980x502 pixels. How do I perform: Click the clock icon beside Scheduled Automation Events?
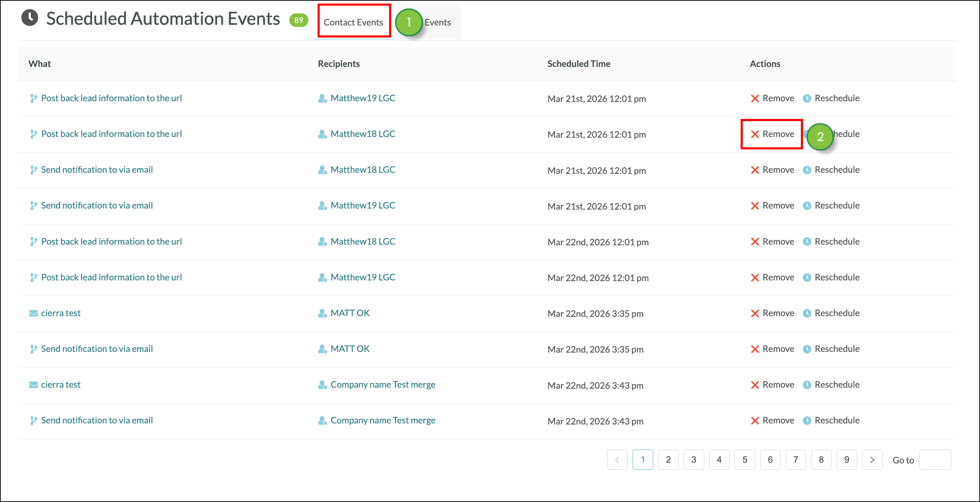coord(30,18)
